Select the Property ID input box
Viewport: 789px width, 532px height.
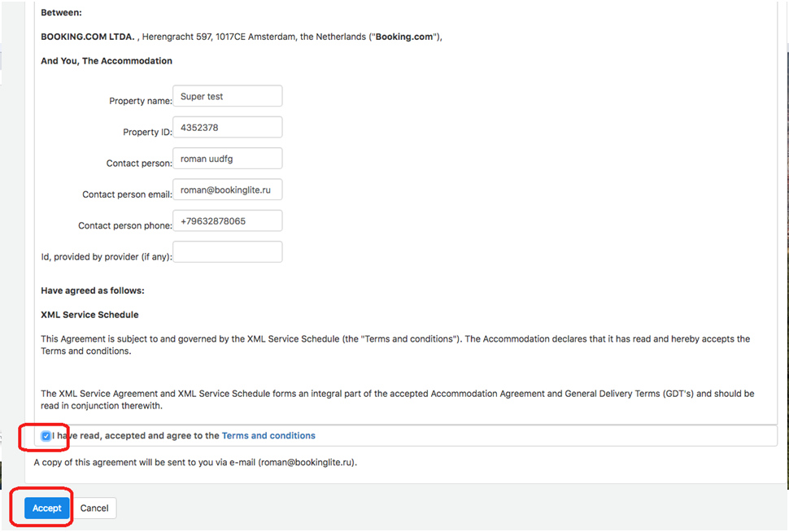[228, 128]
